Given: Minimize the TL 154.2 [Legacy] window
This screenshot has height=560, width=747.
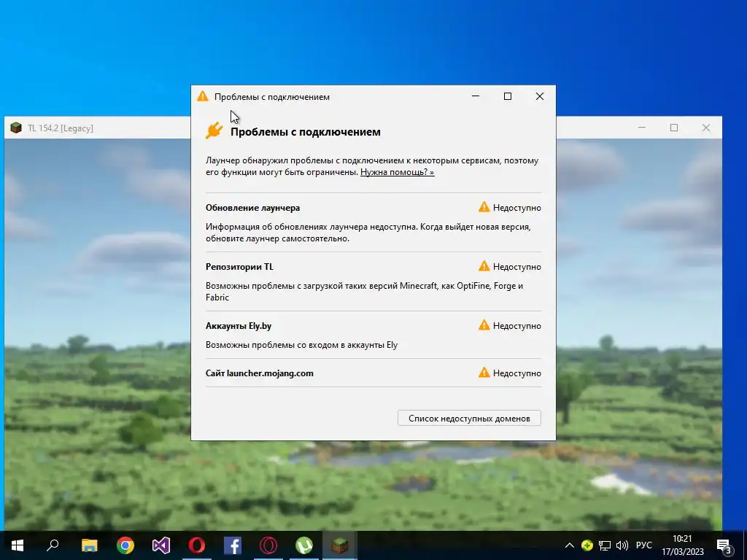Looking at the screenshot, I should click(642, 128).
